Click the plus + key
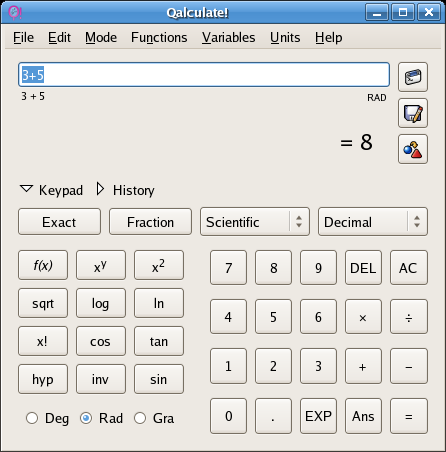Screen dimensions: 446x452 pos(363,366)
